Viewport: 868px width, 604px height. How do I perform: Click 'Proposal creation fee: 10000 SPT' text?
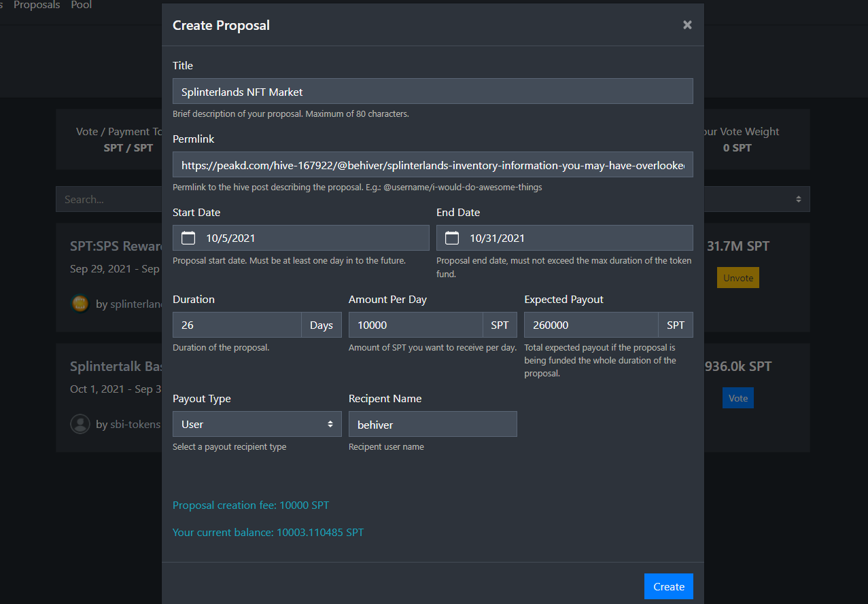tap(251, 505)
